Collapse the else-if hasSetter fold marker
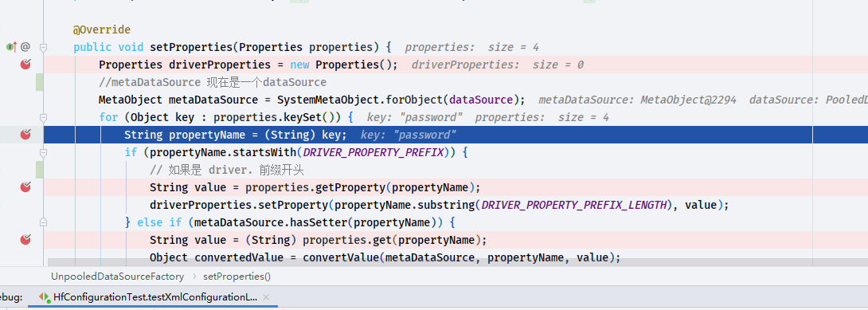 click(43, 222)
